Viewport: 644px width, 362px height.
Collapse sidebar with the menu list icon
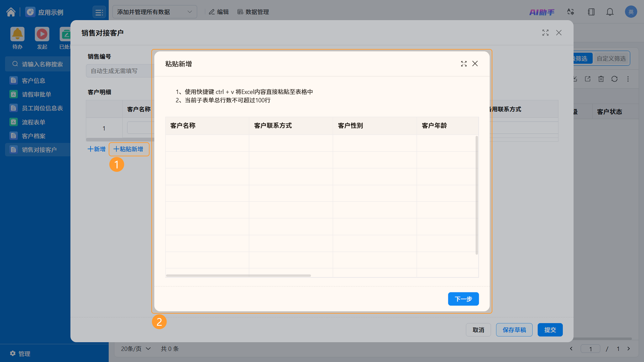click(99, 12)
